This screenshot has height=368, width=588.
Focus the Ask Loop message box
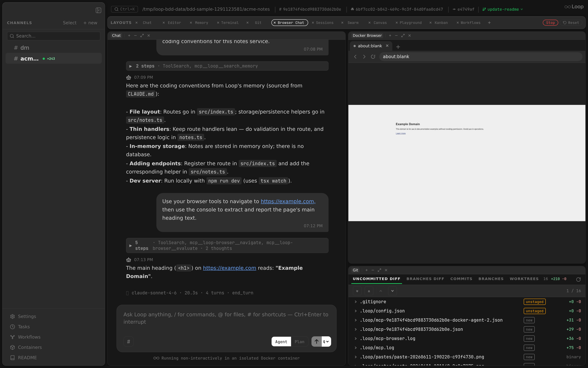tap(226, 318)
